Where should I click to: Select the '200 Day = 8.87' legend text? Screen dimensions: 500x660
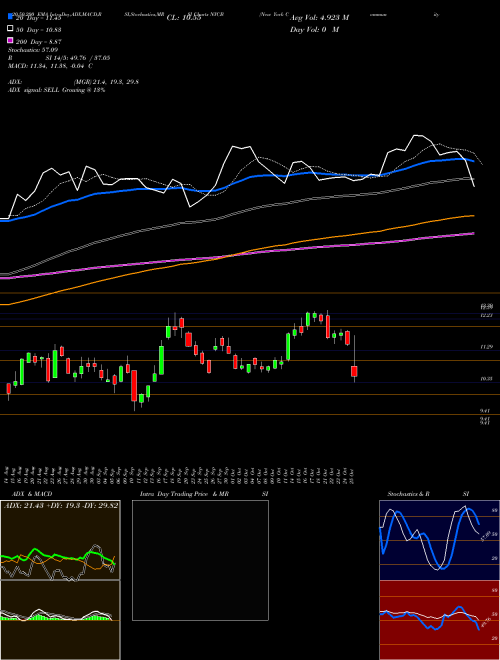[39, 42]
